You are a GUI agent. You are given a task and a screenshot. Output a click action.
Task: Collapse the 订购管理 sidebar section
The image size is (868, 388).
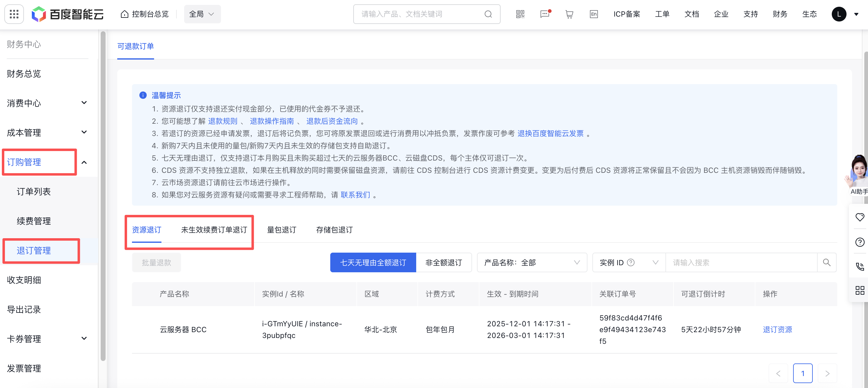84,162
